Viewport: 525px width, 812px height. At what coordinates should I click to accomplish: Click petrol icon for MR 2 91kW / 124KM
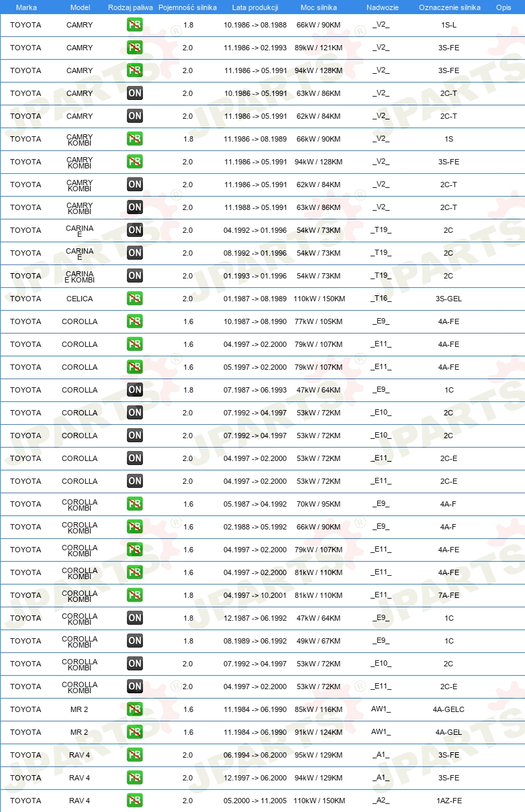tap(135, 732)
